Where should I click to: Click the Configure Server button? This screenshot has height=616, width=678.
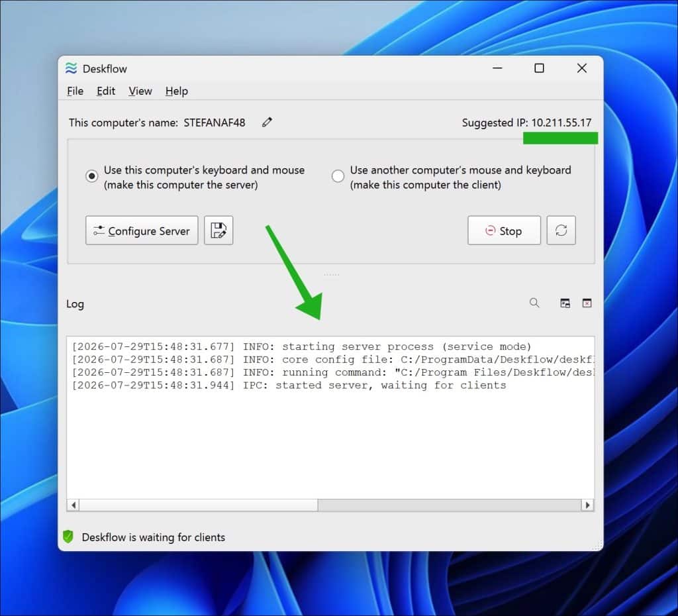pyautogui.click(x=142, y=231)
